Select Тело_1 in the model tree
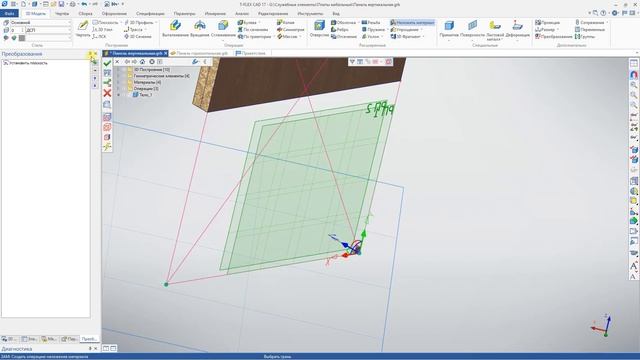Screen dimensions: 640x360 (x=145, y=95)
